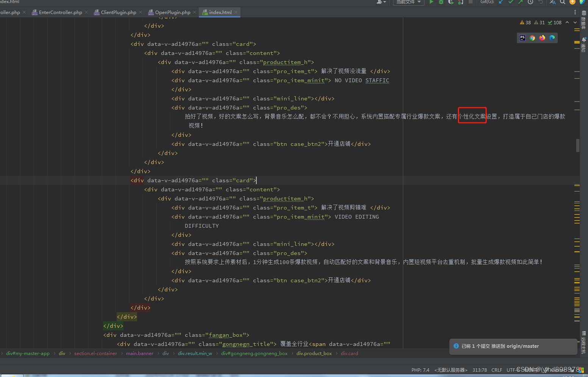Click the 38 warnings indicator
Image resolution: width=588 pixels, height=377 pixels.
point(526,23)
